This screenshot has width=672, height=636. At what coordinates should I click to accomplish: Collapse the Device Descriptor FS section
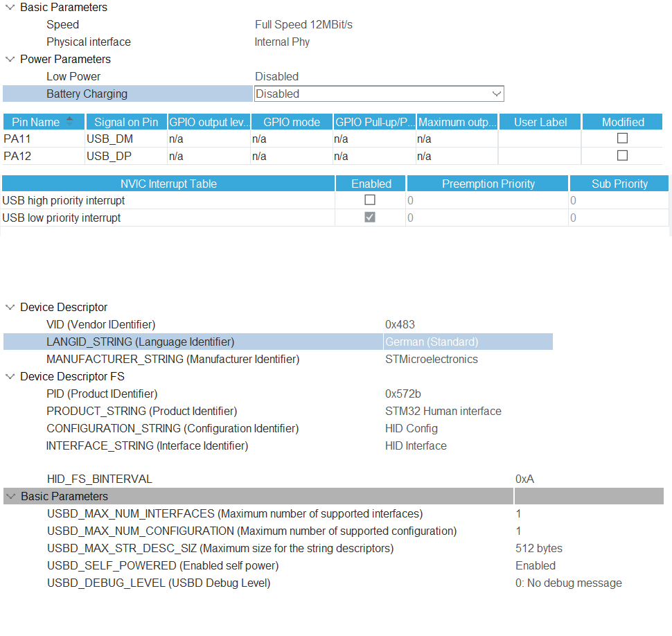10,376
